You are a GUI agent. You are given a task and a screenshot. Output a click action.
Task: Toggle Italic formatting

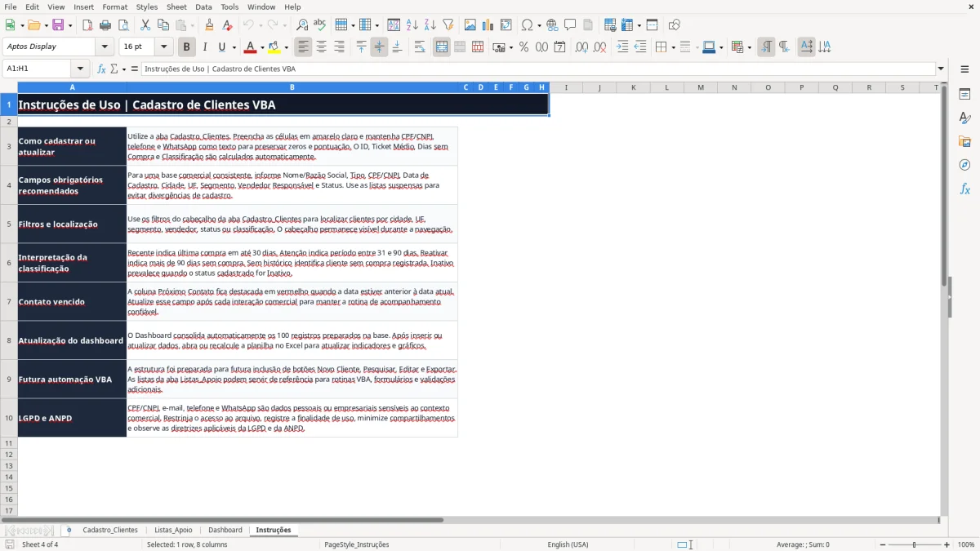click(x=204, y=47)
